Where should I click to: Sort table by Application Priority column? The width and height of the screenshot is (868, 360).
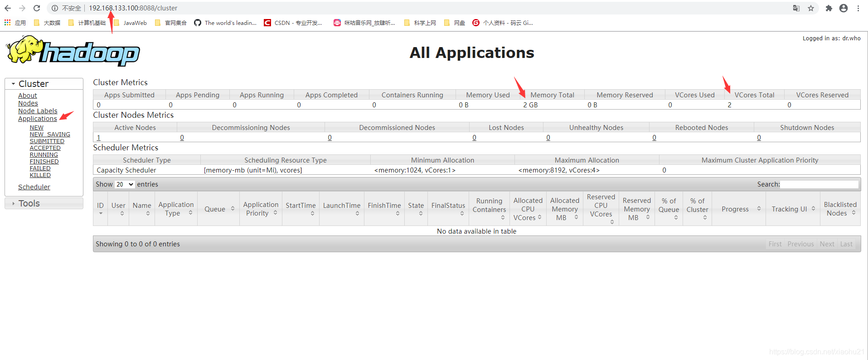point(261,209)
